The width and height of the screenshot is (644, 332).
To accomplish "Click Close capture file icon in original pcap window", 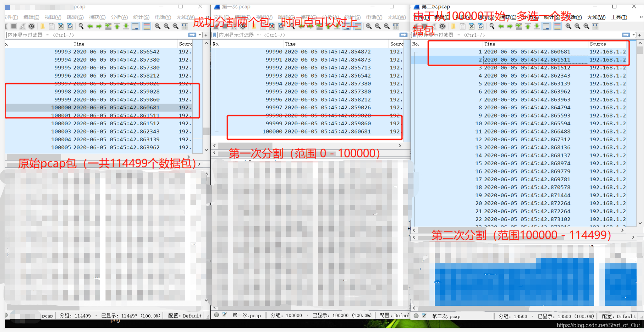I will coord(61,26).
